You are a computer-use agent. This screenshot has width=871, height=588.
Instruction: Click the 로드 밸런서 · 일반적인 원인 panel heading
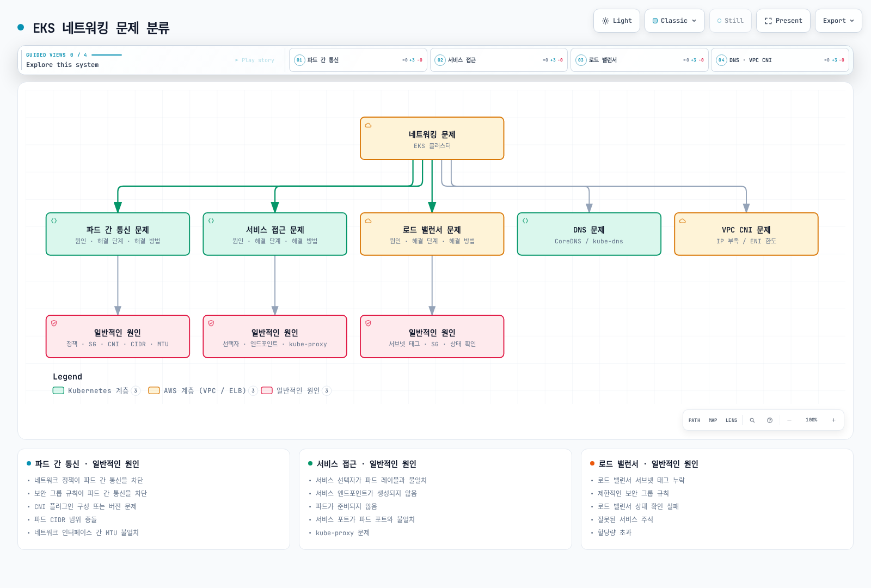point(648,464)
